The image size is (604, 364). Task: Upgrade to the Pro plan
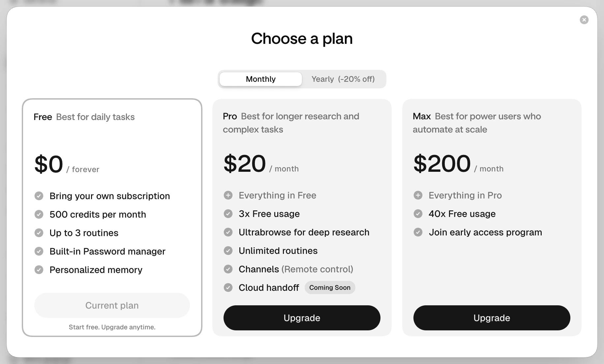pyautogui.click(x=302, y=318)
